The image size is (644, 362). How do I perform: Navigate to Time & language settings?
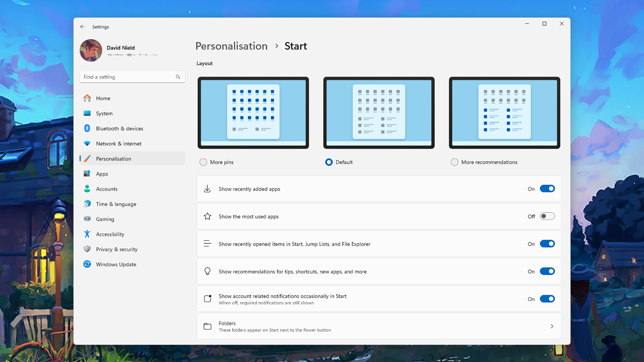click(116, 204)
